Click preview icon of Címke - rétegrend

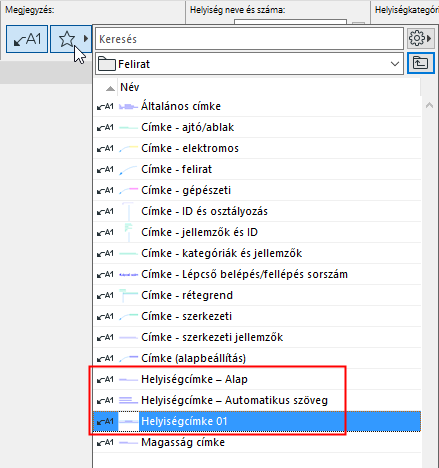click(128, 295)
